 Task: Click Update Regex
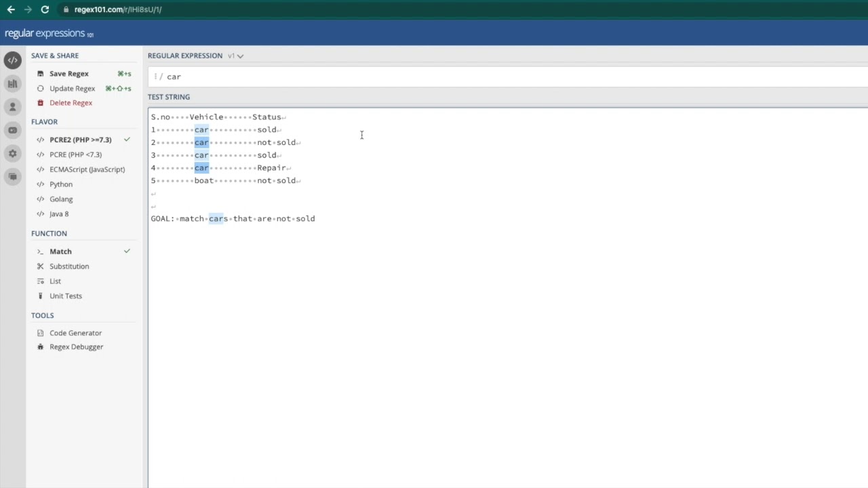(x=72, y=89)
